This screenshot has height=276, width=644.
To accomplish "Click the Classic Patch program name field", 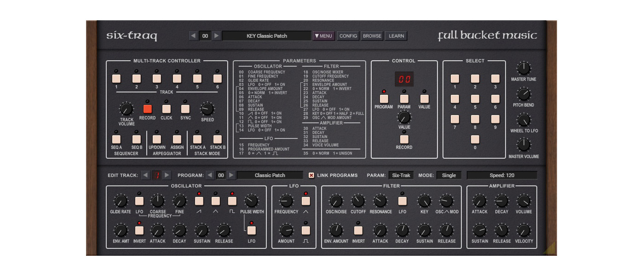I will click(270, 175).
